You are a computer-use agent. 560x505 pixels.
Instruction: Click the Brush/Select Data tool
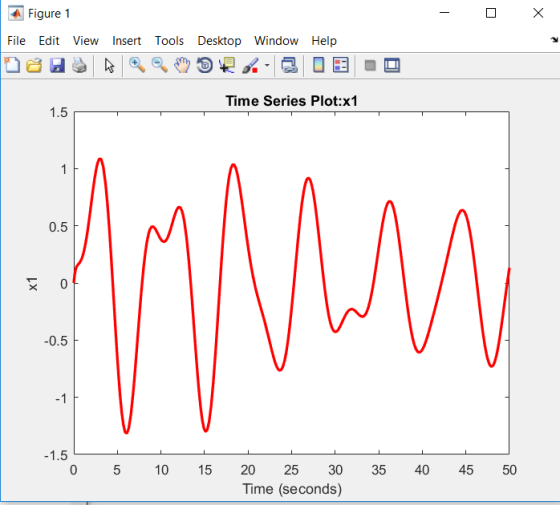(250, 65)
